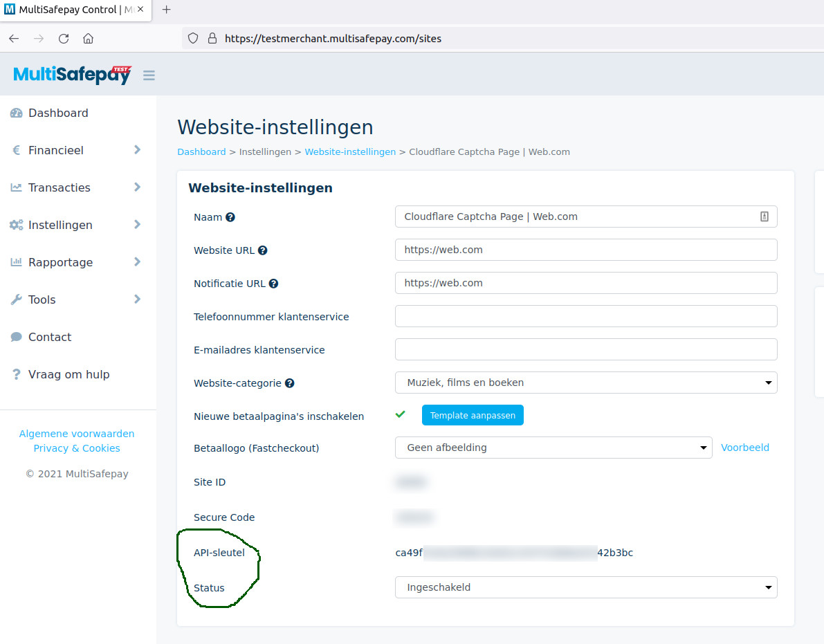Click into the Naam input field
Image resolution: width=824 pixels, height=644 pixels.
586,217
